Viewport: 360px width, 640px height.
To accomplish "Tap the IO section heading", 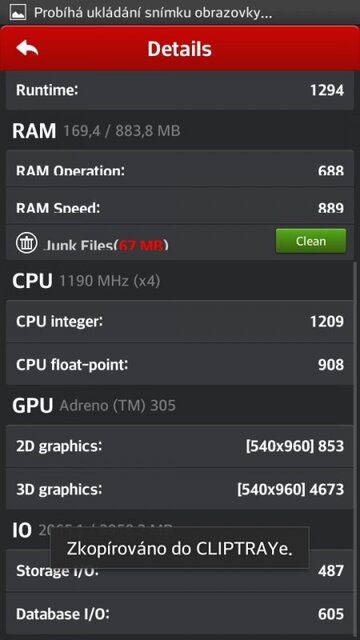I will point(22,530).
